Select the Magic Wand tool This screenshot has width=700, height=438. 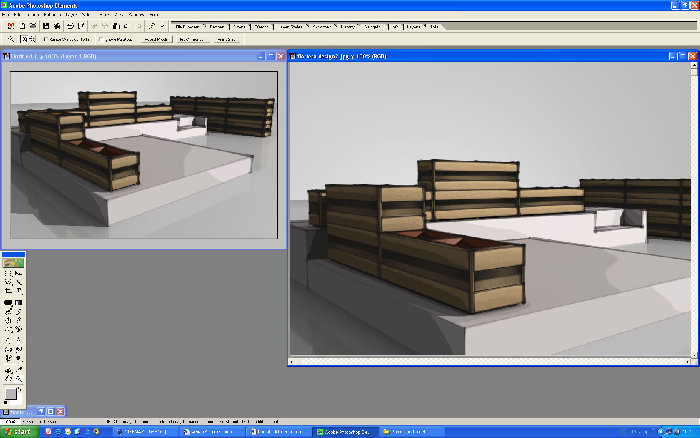[x=19, y=282]
